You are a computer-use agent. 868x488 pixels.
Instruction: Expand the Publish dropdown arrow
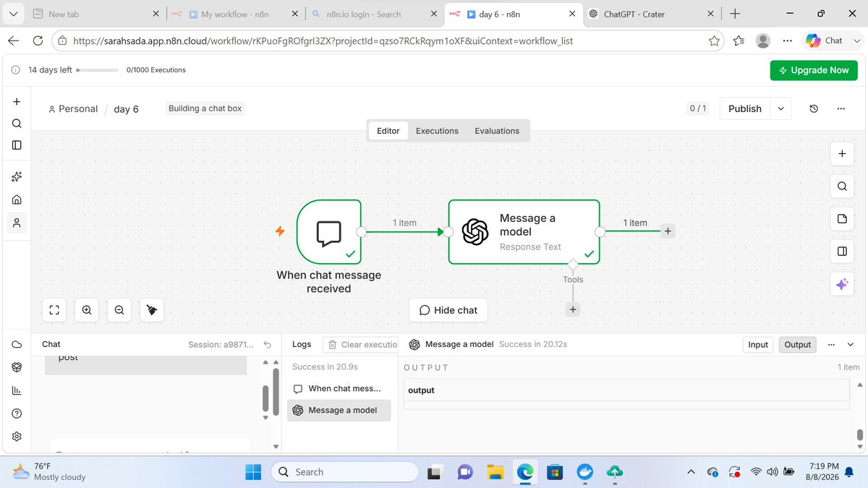tap(781, 108)
